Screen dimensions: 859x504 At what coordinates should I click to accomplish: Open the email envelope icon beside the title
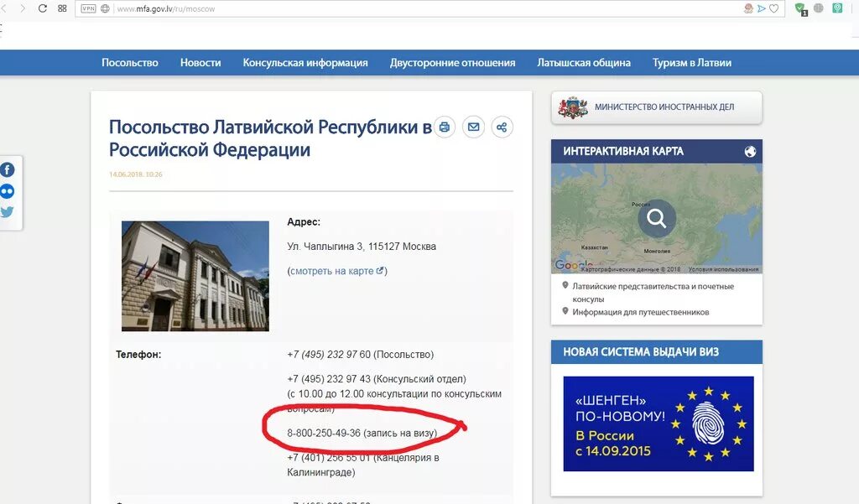pyautogui.click(x=473, y=127)
